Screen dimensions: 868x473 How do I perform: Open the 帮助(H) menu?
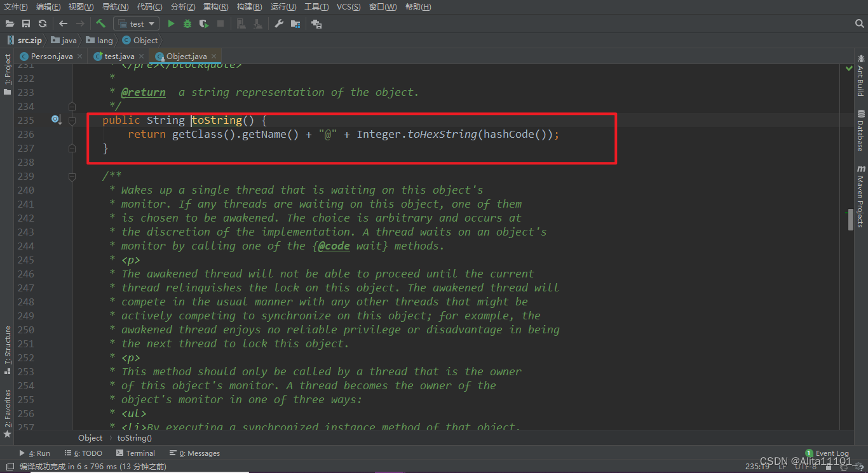[417, 6]
